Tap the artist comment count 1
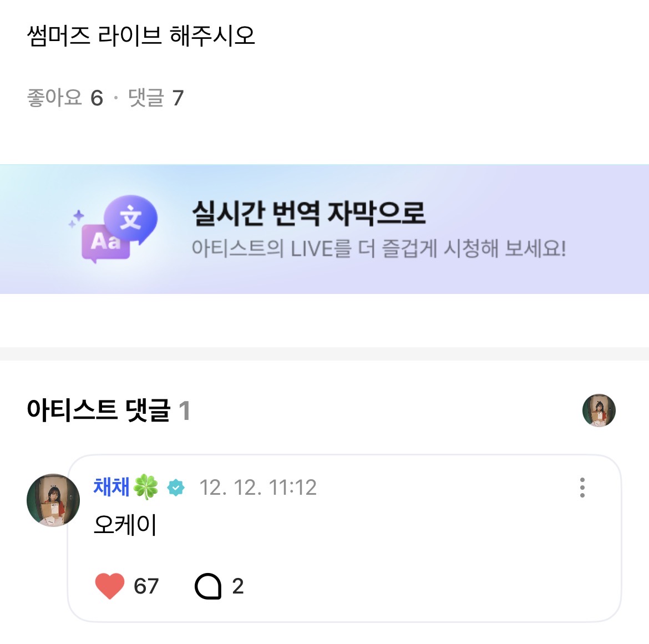This screenshot has width=649, height=644. click(x=185, y=411)
